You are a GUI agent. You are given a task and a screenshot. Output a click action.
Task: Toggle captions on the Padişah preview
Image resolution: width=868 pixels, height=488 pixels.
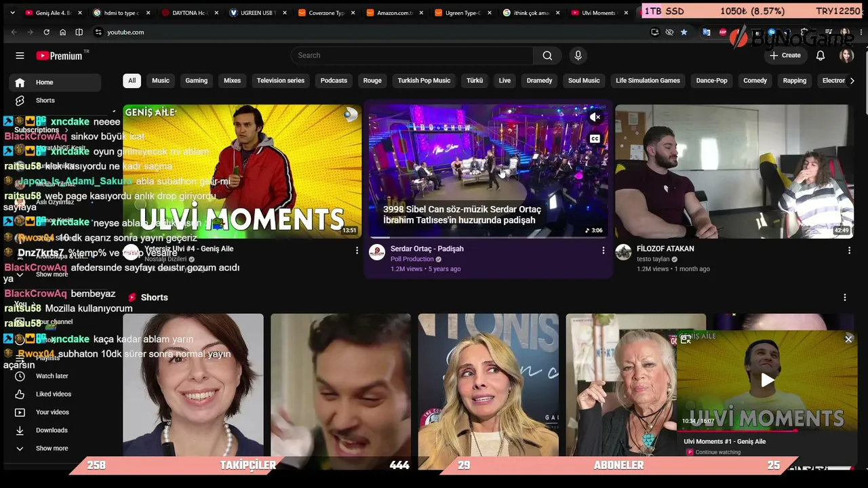point(595,139)
